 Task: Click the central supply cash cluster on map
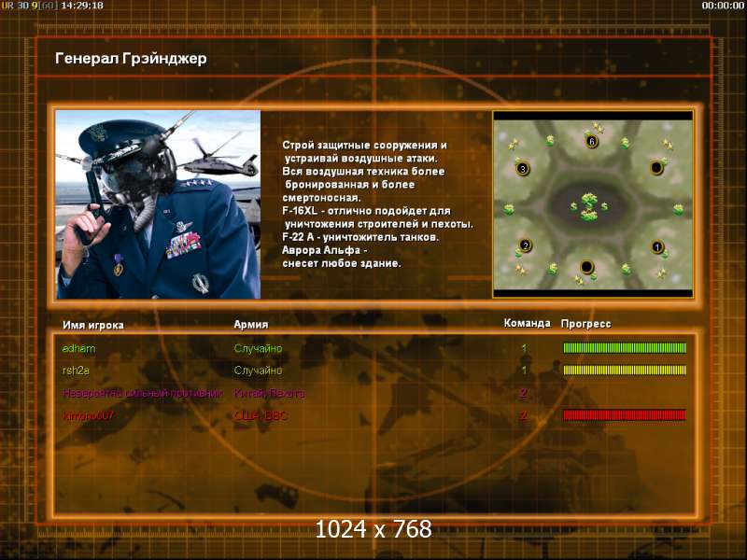(x=589, y=206)
